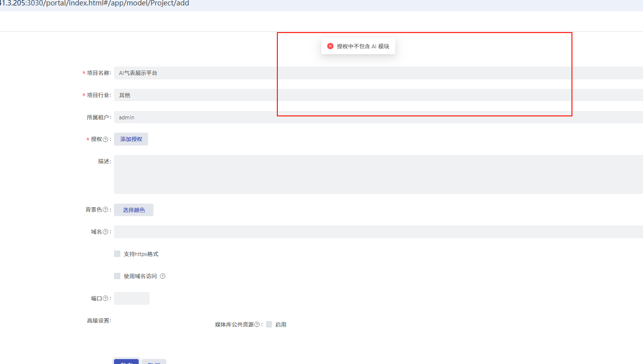643x364 pixels.
Task: Tick the 支持https格式 checkbox
Action: (117, 254)
